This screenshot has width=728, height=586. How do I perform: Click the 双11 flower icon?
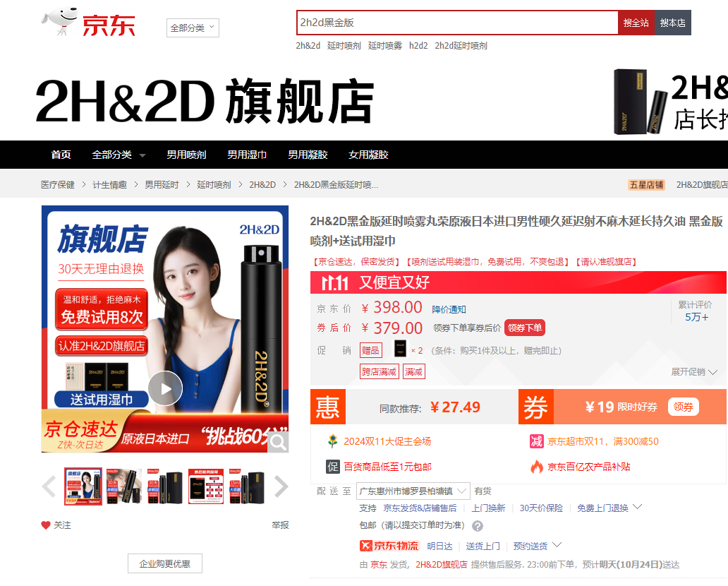332,441
